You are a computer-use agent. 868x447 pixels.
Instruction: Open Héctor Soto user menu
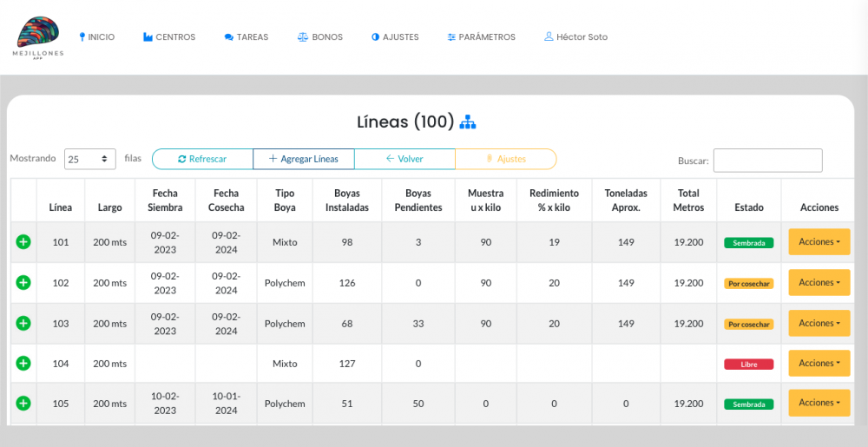click(x=575, y=37)
